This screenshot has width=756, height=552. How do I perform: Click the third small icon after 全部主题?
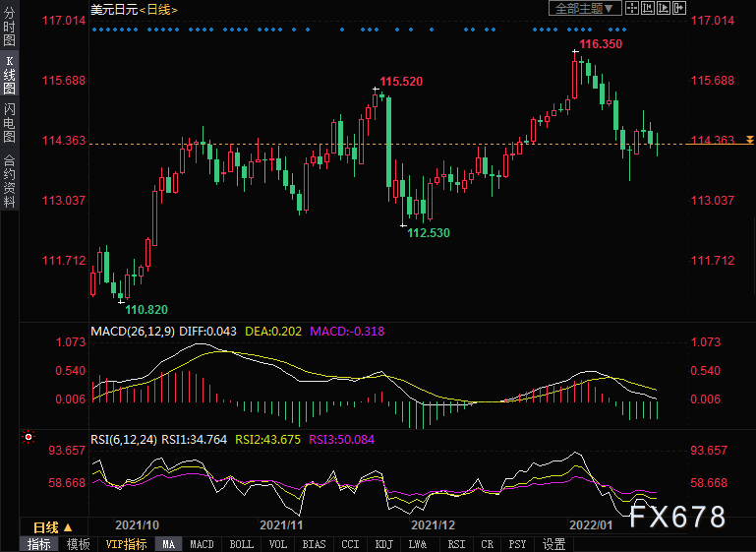click(x=662, y=8)
